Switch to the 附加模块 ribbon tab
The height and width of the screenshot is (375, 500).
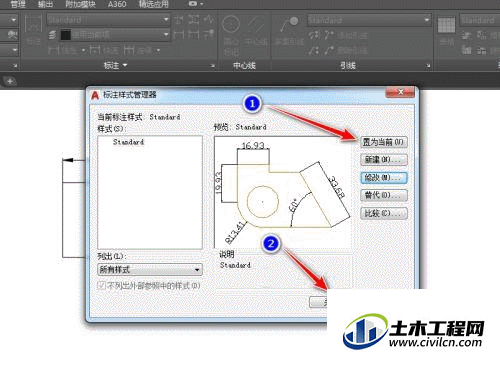click(80, 4)
